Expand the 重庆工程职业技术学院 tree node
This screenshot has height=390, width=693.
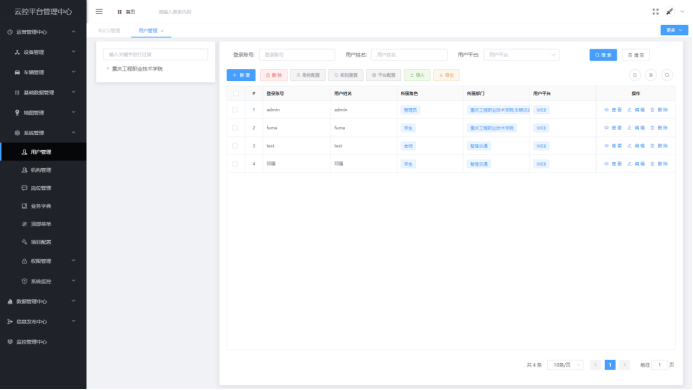tap(107, 69)
